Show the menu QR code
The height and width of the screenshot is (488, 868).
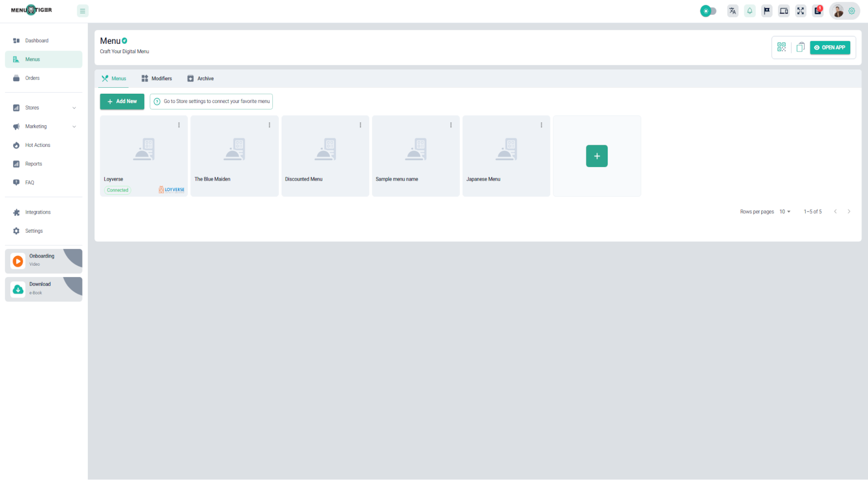tap(781, 47)
